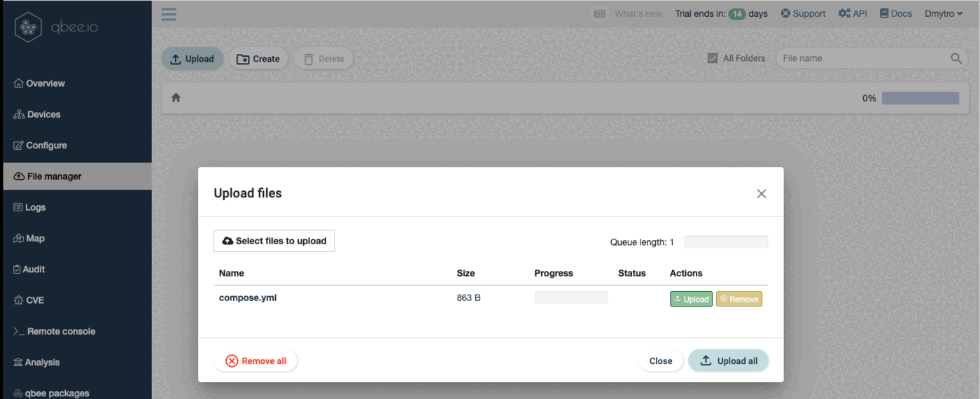Viewport: 980px width, 399px height.
Task: Close the Upload files dialog with X
Action: 762,194
